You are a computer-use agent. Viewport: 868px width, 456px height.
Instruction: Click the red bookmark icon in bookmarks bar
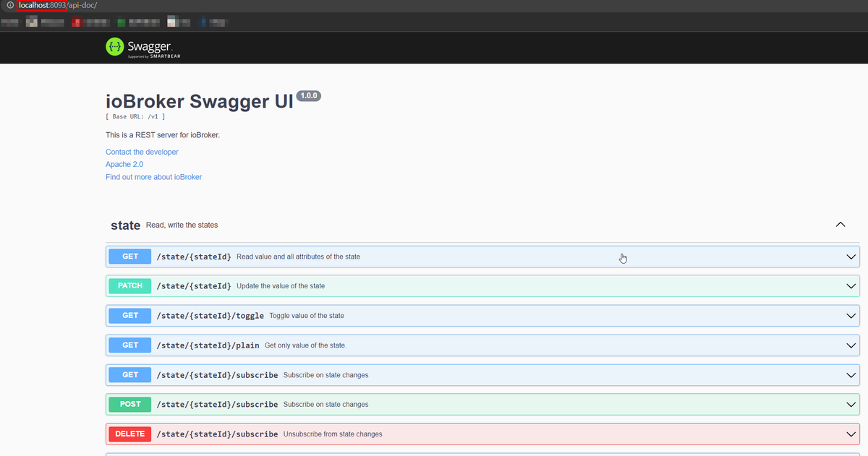(77, 22)
